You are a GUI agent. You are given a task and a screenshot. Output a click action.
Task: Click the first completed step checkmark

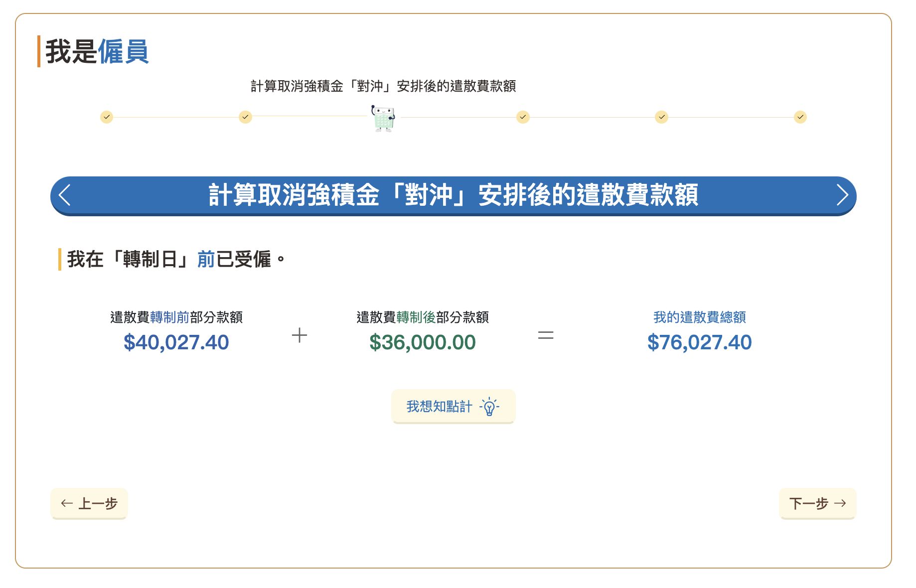click(107, 117)
